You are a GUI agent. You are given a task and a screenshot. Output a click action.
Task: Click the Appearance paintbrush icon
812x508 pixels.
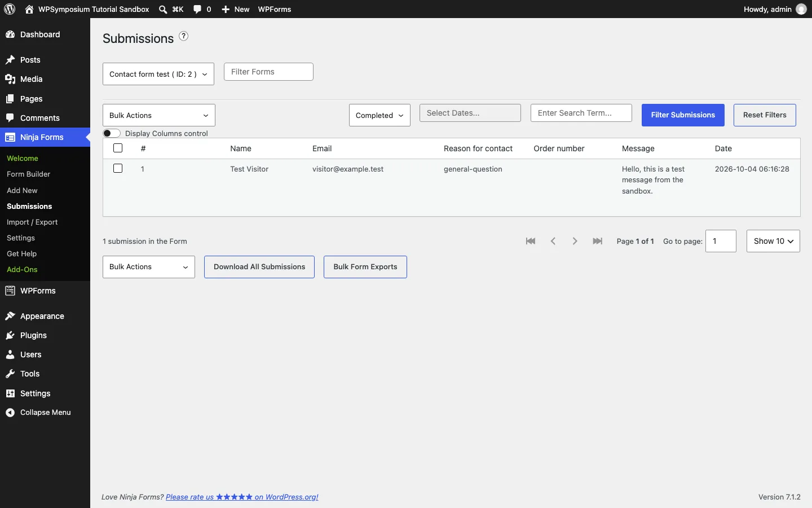[x=10, y=316]
